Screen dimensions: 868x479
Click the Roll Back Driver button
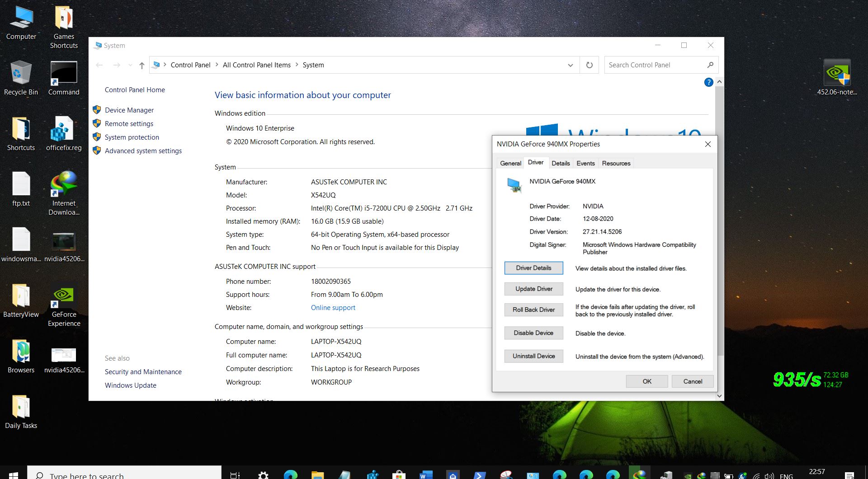click(534, 310)
